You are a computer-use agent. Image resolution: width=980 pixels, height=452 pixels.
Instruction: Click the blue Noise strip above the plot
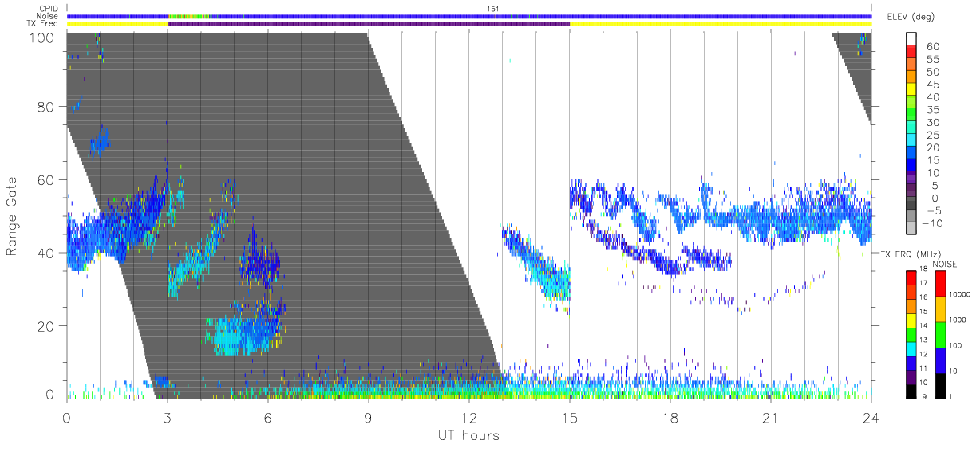tap(469, 16)
